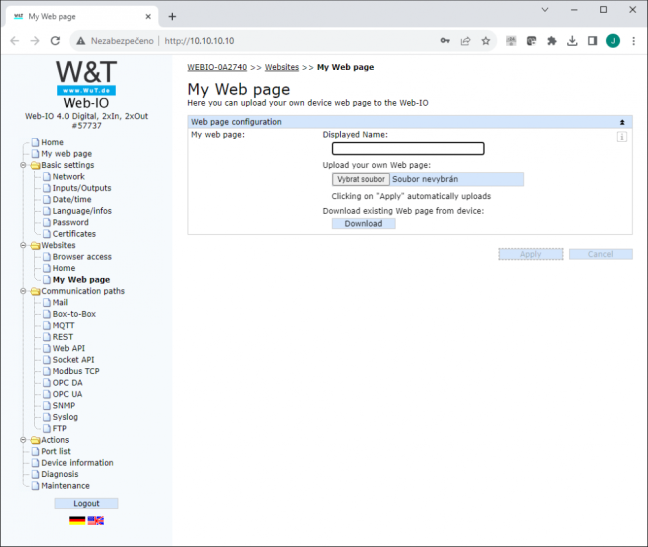Select bold My Web page under Websites

click(81, 280)
